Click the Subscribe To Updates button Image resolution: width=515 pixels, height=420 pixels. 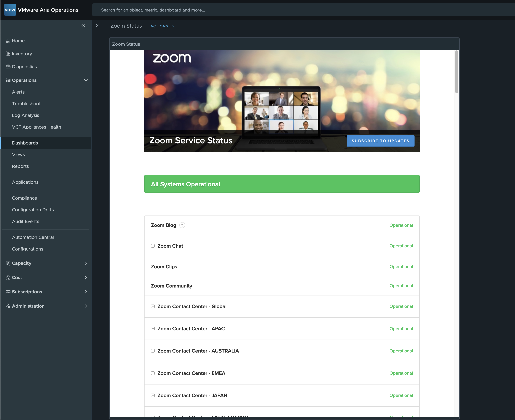(x=380, y=141)
